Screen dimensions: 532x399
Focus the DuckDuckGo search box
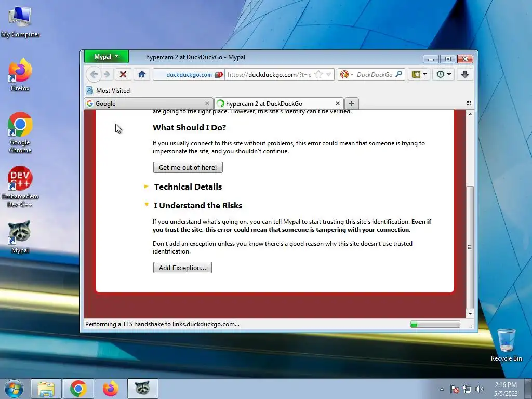click(375, 75)
